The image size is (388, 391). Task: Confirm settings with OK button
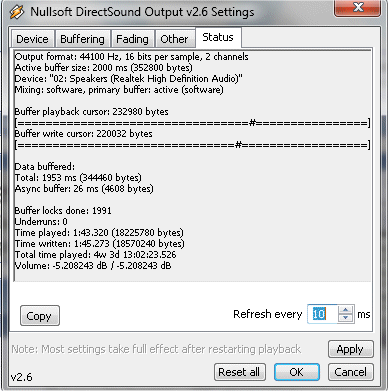(297, 372)
